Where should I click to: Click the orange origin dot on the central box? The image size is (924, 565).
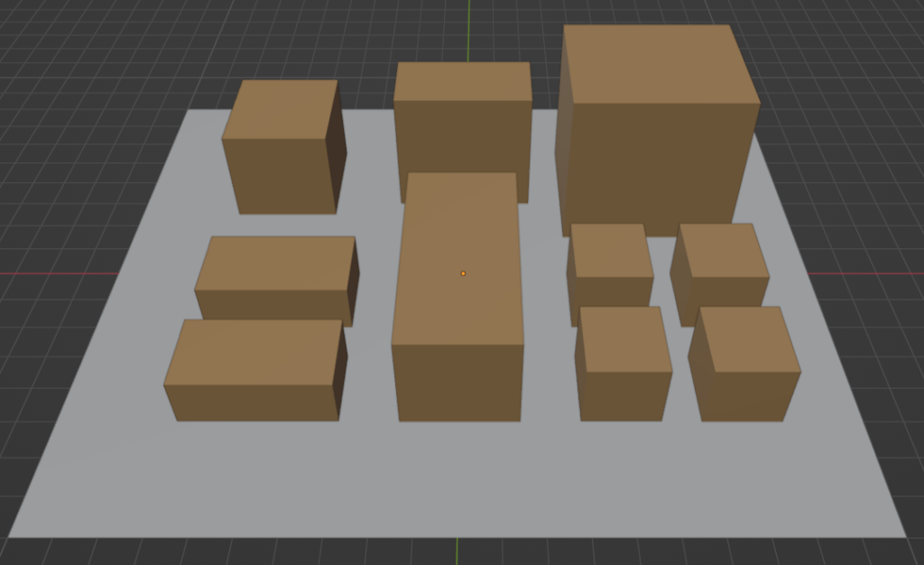(x=463, y=273)
